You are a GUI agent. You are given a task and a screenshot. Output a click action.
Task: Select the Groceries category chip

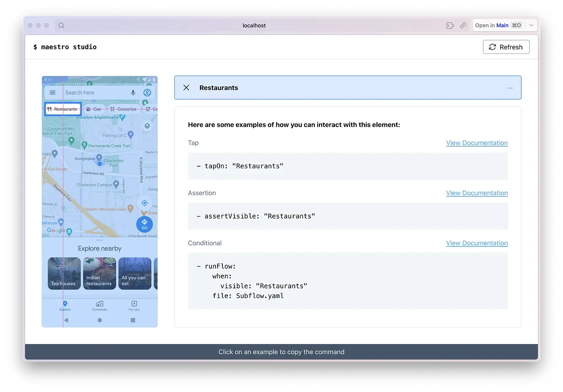(x=123, y=109)
